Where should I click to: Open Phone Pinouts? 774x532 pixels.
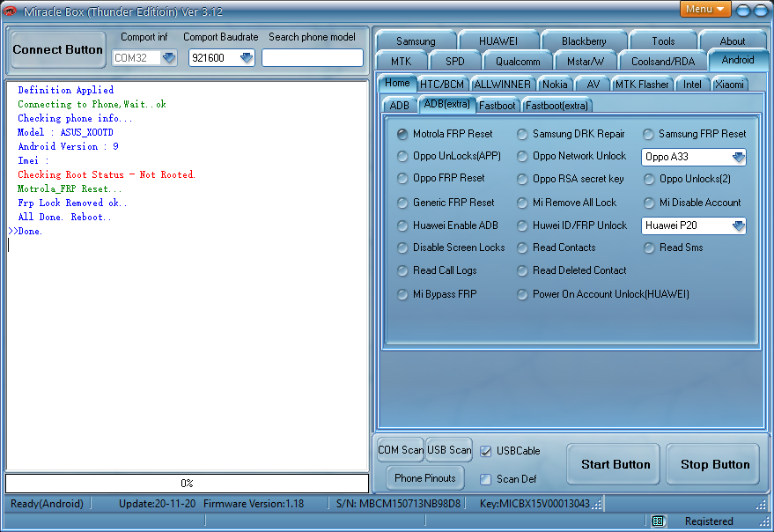[x=425, y=478]
